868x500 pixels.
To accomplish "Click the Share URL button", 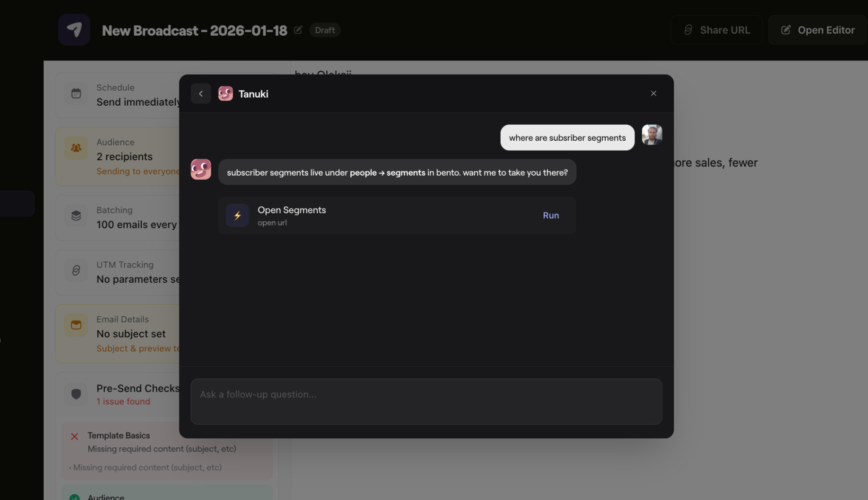I will (x=716, y=30).
